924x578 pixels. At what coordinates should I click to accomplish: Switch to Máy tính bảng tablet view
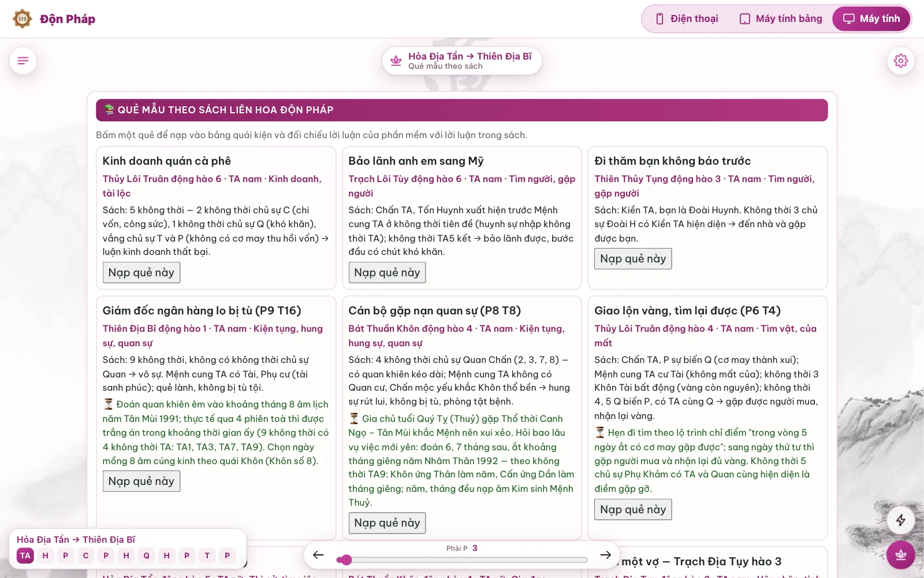click(x=781, y=19)
